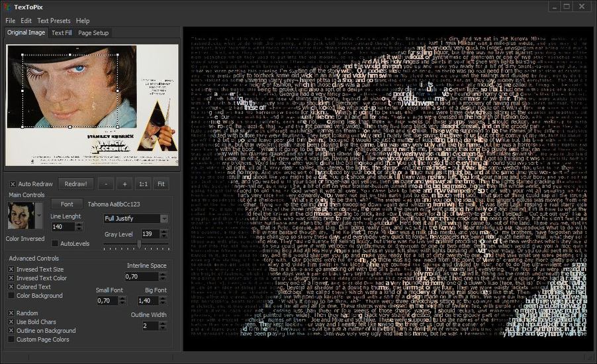This screenshot has width=597, height=364.
Task: Click the Fit zoom button
Action: pyautogui.click(x=161, y=184)
